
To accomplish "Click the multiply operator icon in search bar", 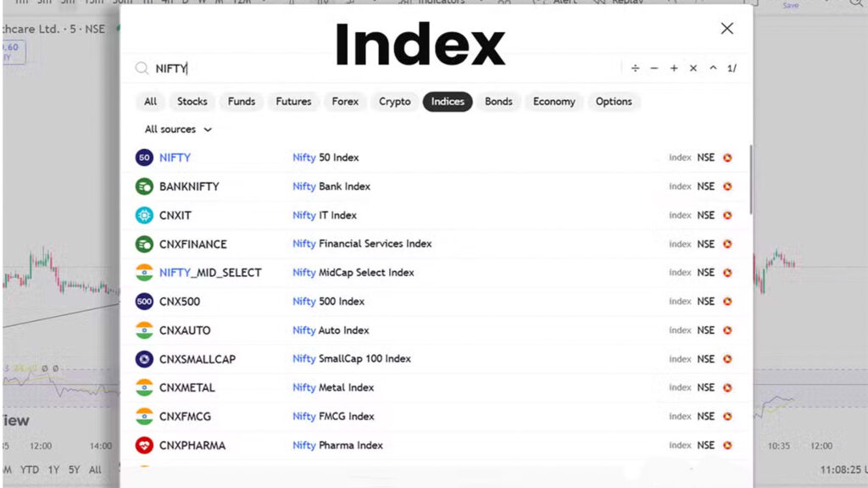I will point(693,68).
